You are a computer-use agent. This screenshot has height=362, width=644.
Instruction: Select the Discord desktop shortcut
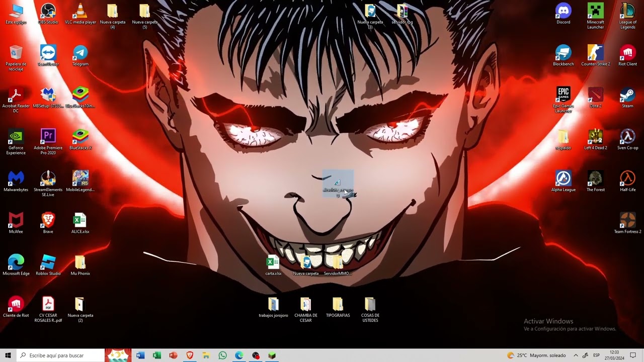563,14
